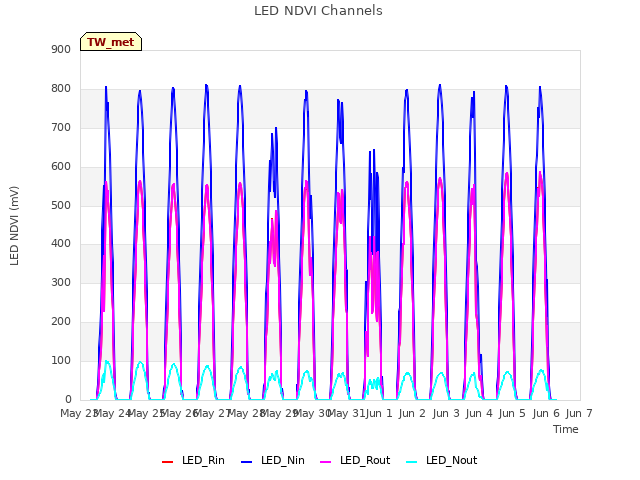
Task: Toggle the LED_Nout legend entry
Action: pos(442,460)
